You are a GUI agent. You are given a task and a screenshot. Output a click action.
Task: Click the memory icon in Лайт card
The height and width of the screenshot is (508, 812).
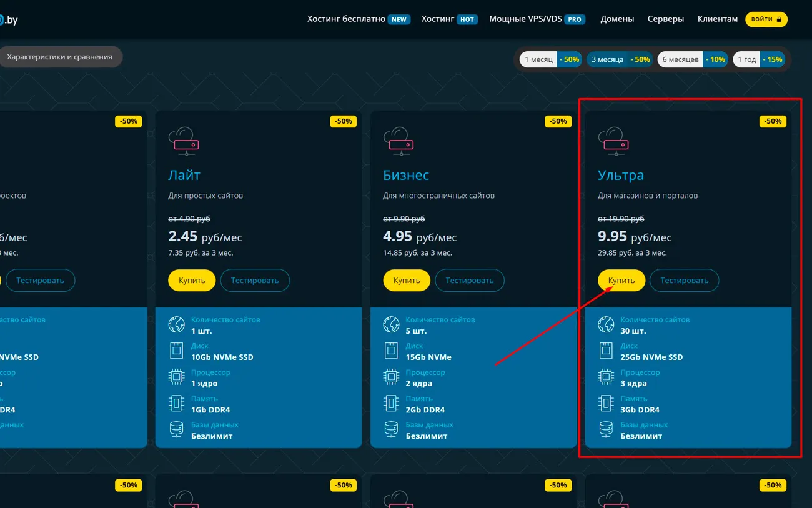coord(177,403)
